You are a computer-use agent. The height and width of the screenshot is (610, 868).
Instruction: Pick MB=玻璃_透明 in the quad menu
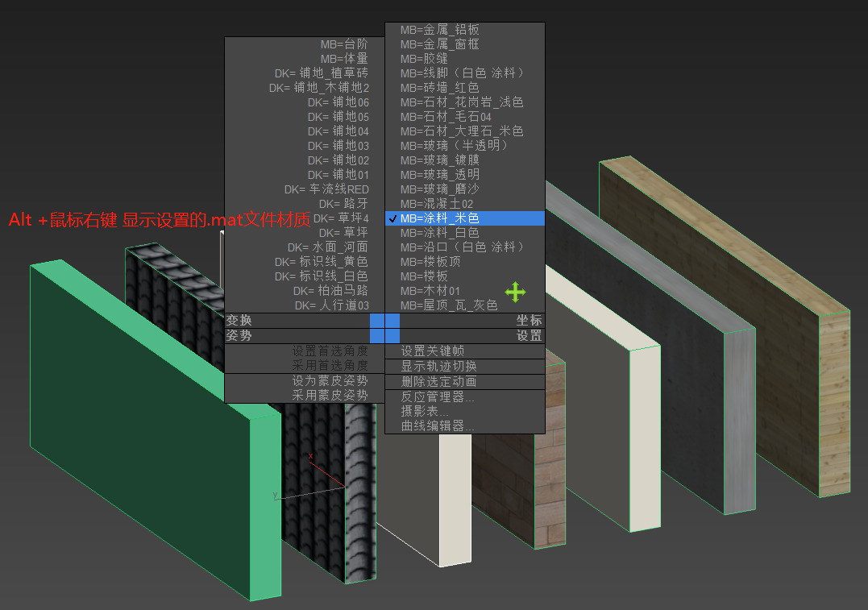pos(439,174)
